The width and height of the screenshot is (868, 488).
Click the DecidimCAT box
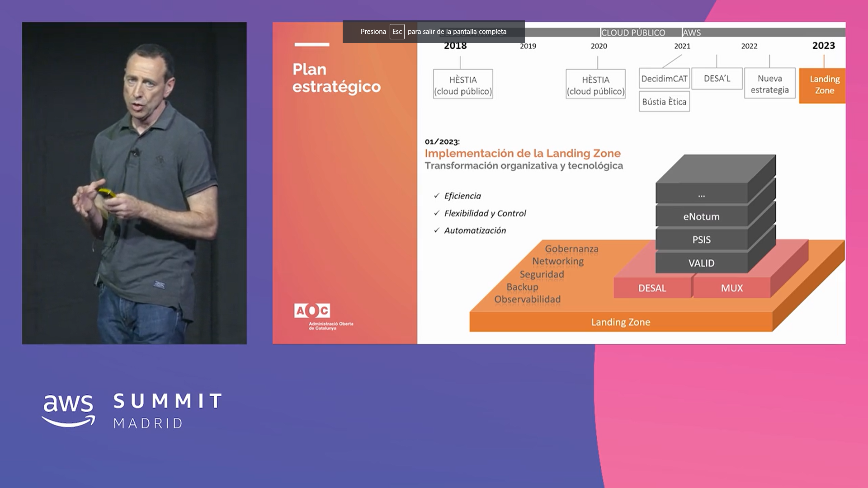[664, 79]
